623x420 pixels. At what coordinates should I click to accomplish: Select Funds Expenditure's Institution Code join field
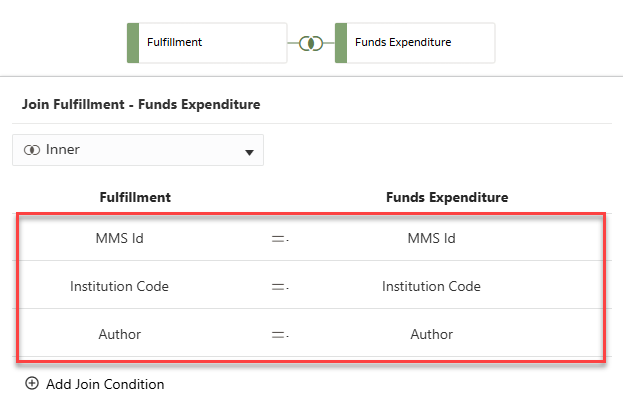tap(431, 286)
